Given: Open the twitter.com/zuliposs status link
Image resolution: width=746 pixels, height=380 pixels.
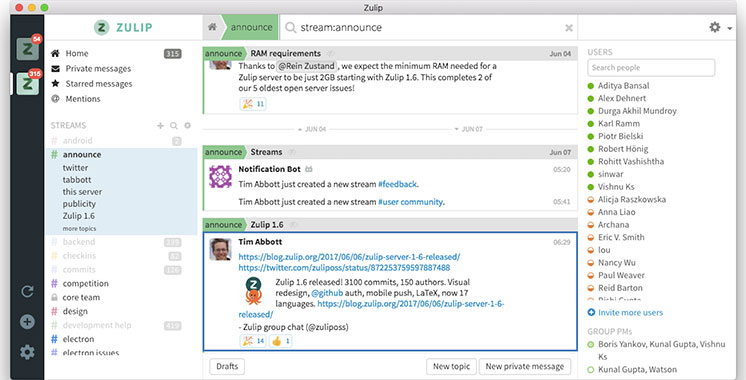Looking at the screenshot, I should tap(344, 267).
